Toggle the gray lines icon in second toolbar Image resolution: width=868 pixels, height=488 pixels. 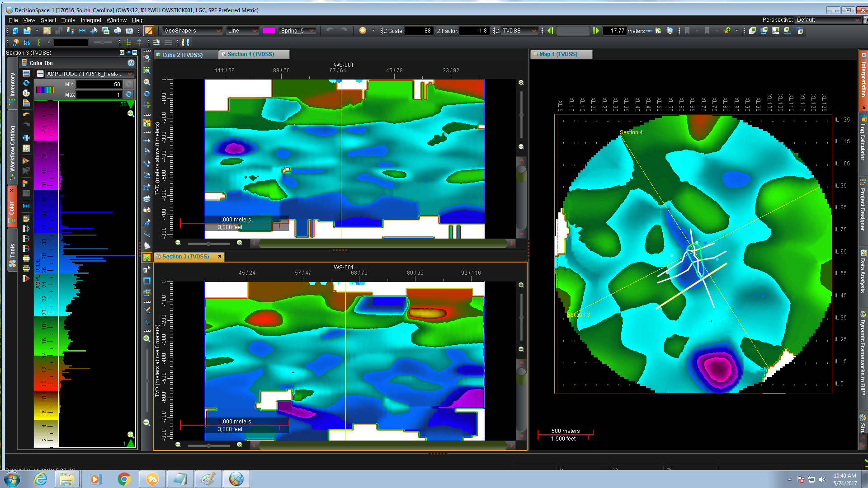[168, 42]
